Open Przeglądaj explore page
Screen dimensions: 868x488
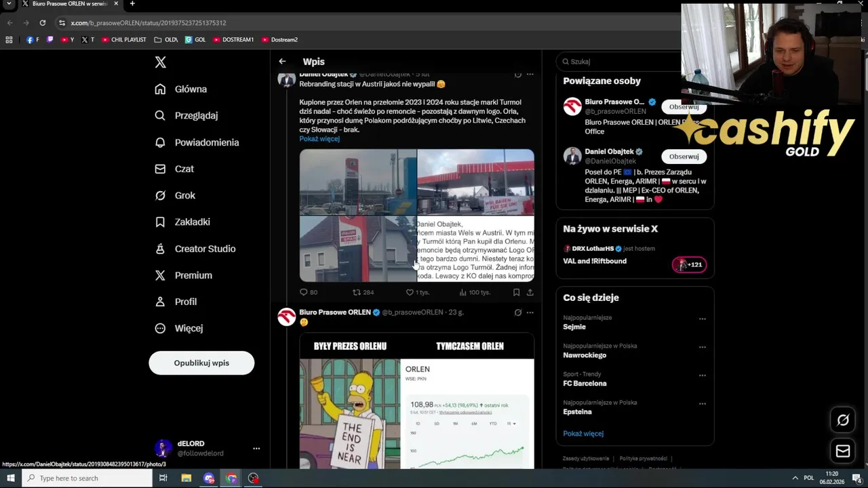point(186,115)
